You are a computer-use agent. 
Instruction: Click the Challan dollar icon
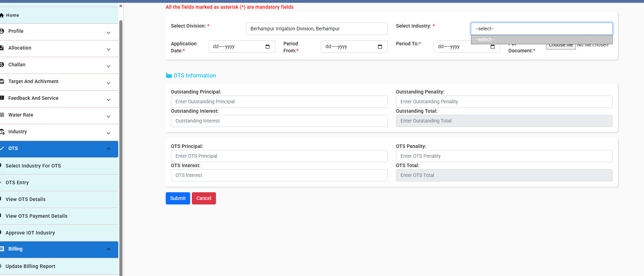pyautogui.click(x=2, y=65)
